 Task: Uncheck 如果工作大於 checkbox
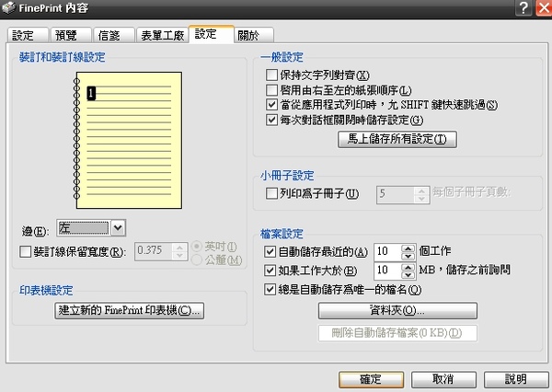point(270,271)
